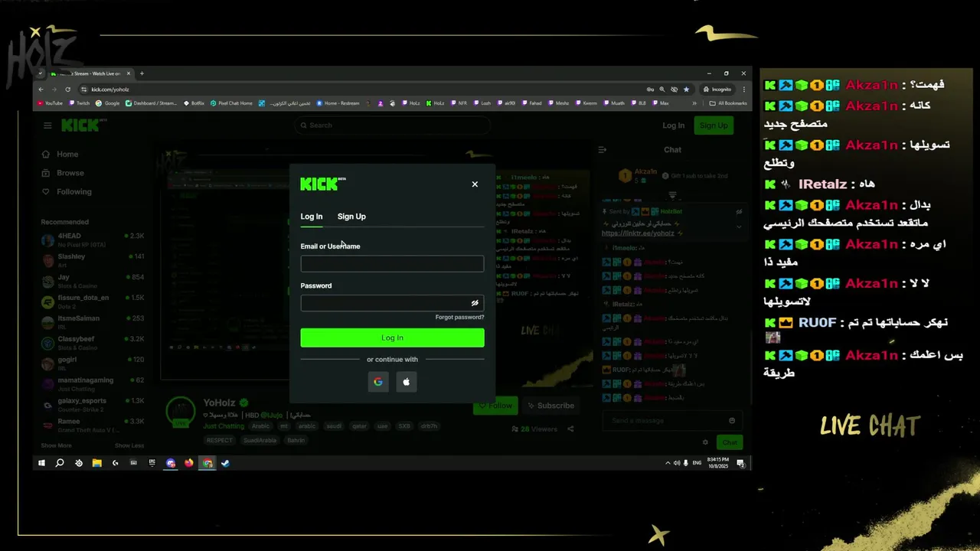Image resolution: width=980 pixels, height=551 pixels.
Task: Expand list with Show More
Action: (x=56, y=445)
